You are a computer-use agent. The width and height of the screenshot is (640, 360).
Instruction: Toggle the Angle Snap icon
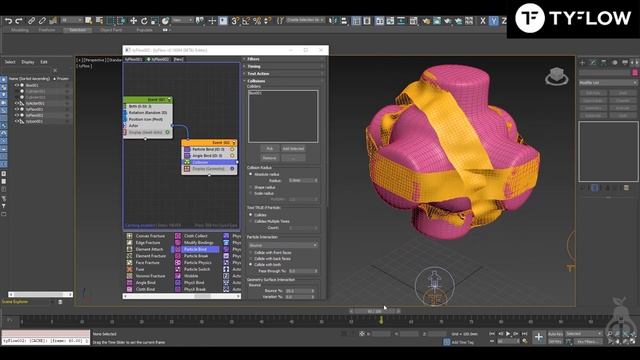pos(246,20)
